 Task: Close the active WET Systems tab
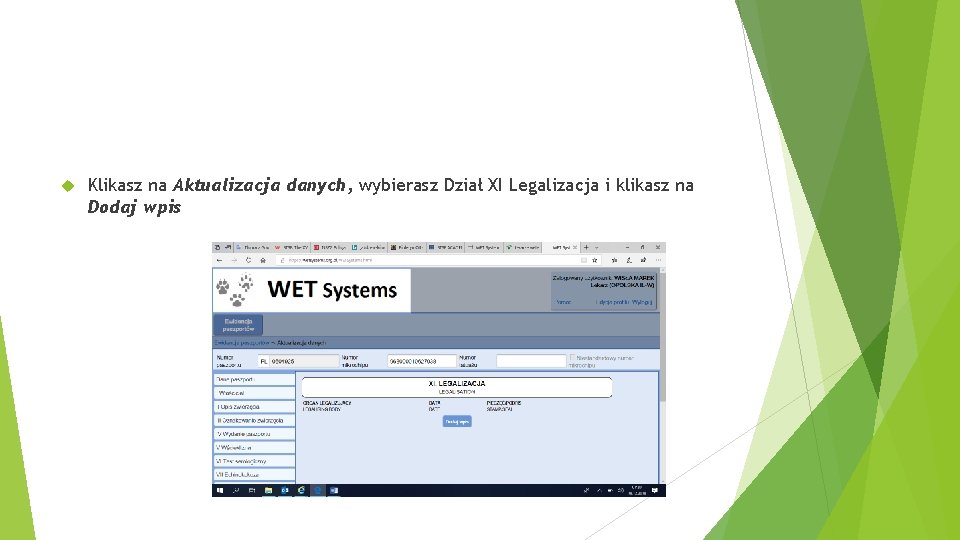575,247
